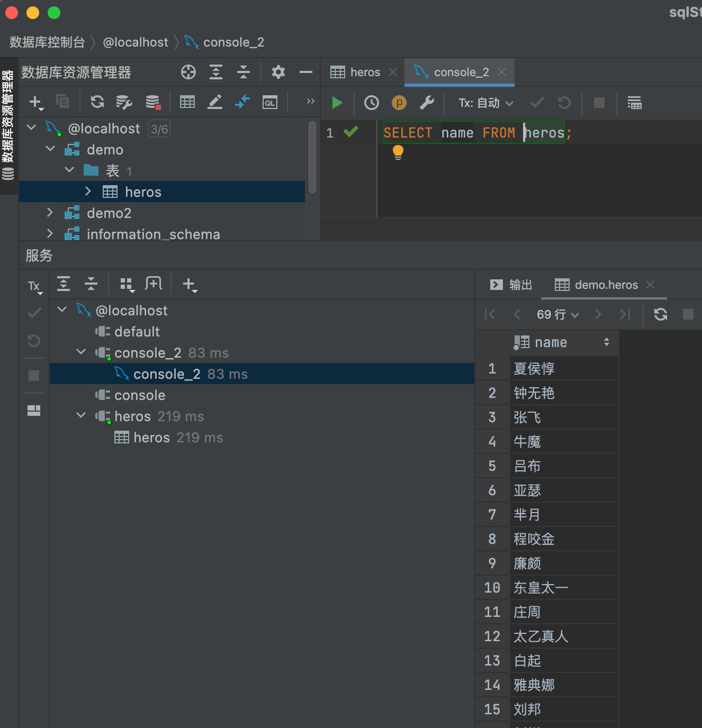Viewport: 702px width, 728px height.
Task: Add service plus button
Action: (x=190, y=285)
